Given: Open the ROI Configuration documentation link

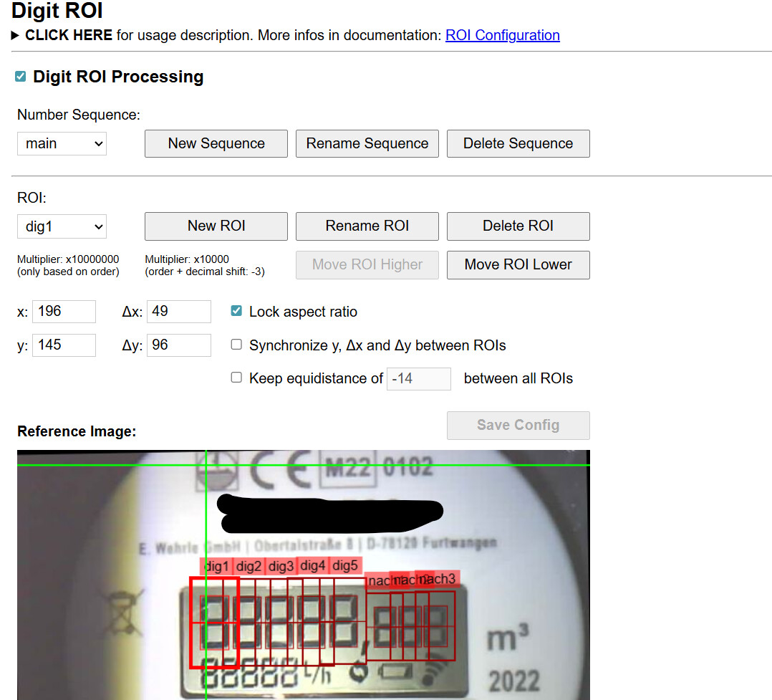Looking at the screenshot, I should 502,35.
